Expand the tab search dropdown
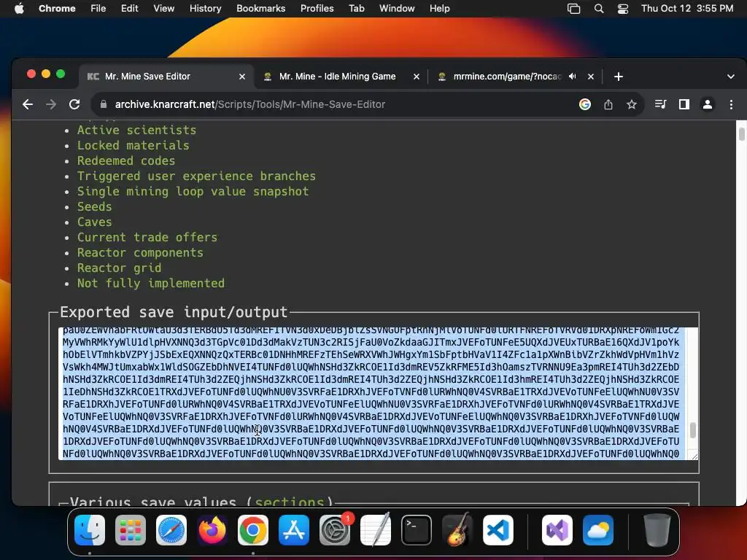Screen dimensions: 747x560 point(731,76)
